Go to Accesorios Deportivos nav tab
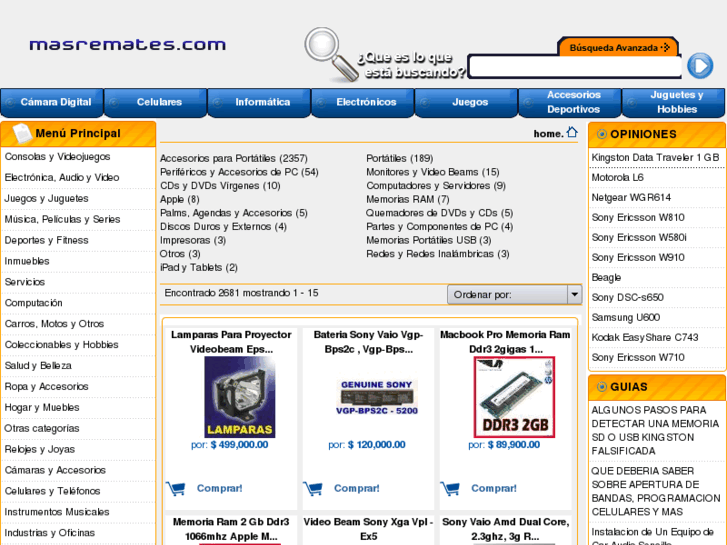The image size is (727, 545). point(570,103)
